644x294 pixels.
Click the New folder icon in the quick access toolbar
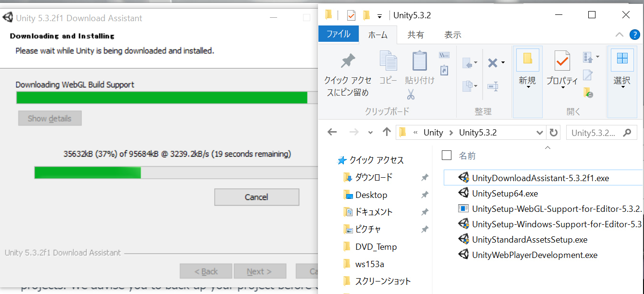pyautogui.click(x=366, y=15)
